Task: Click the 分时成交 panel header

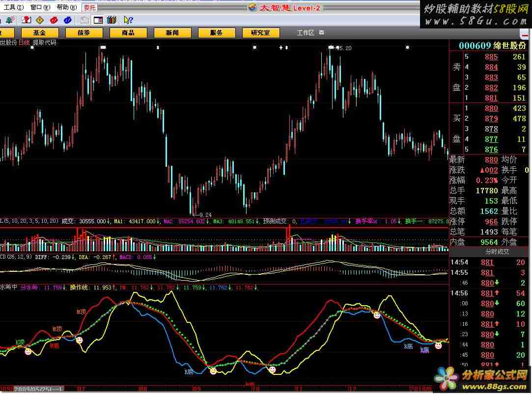Action: (497, 252)
